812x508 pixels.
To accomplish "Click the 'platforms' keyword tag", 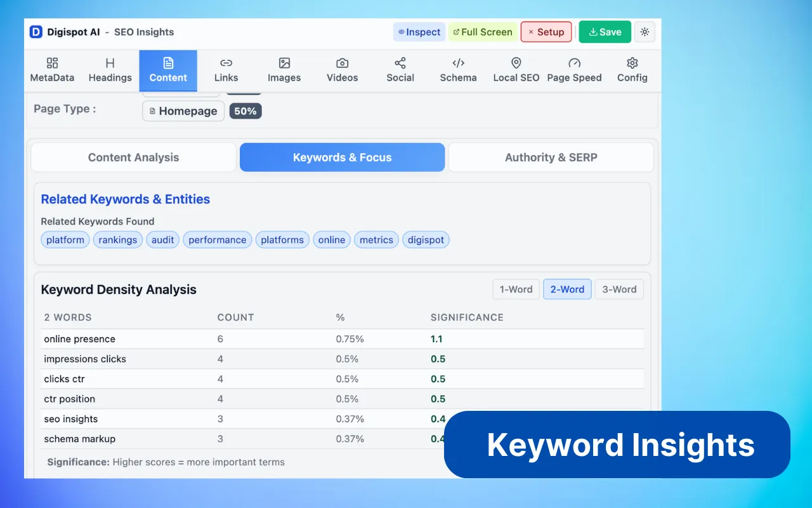I will coord(282,239).
